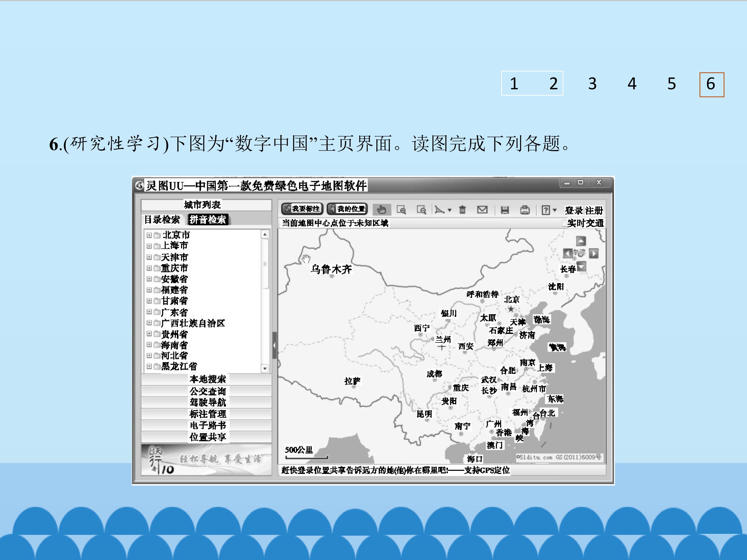Click the envelope mail icon

click(482, 210)
